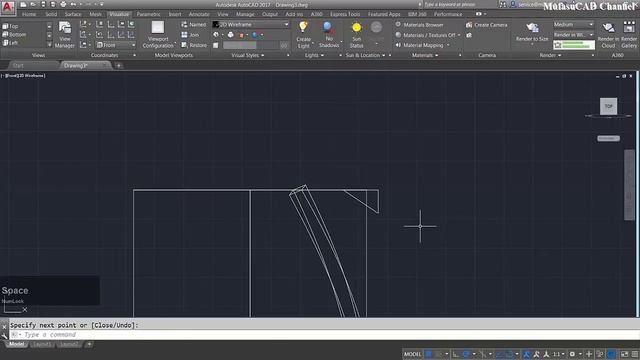The width and height of the screenshot is (640, 360).
Task: Click the annotation visibility icon in status bar
Action: tap(526, 354)
